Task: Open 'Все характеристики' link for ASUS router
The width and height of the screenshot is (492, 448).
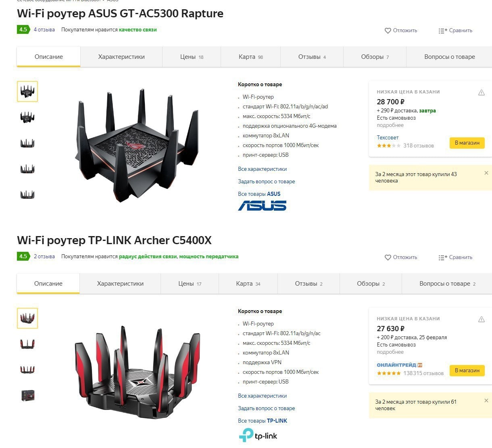Action: (x=262, y=169)
